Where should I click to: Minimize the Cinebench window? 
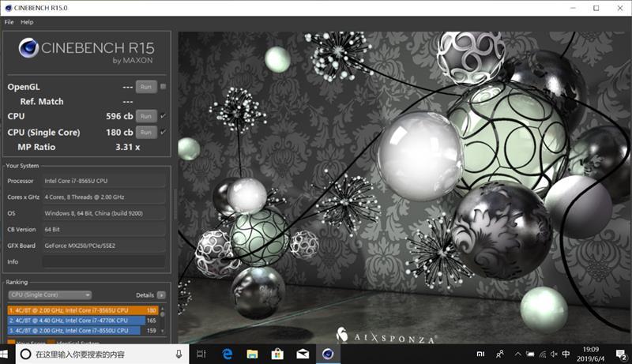coord(574,8)
